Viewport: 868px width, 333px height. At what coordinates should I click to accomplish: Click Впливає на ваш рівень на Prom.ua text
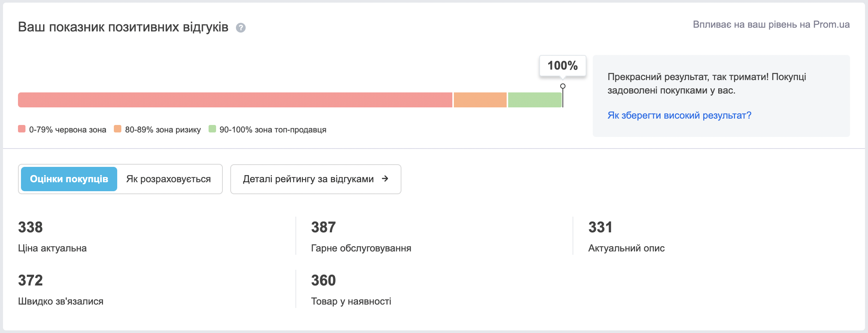pos(771,25)
